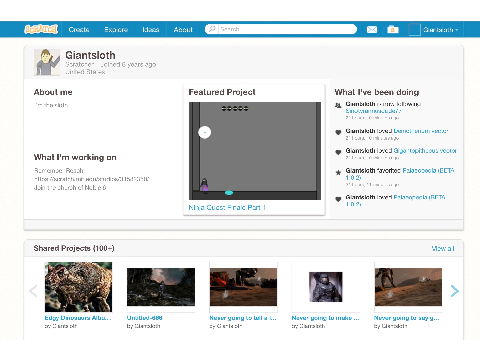Show next shared projects with right arrow

(454, 291)
